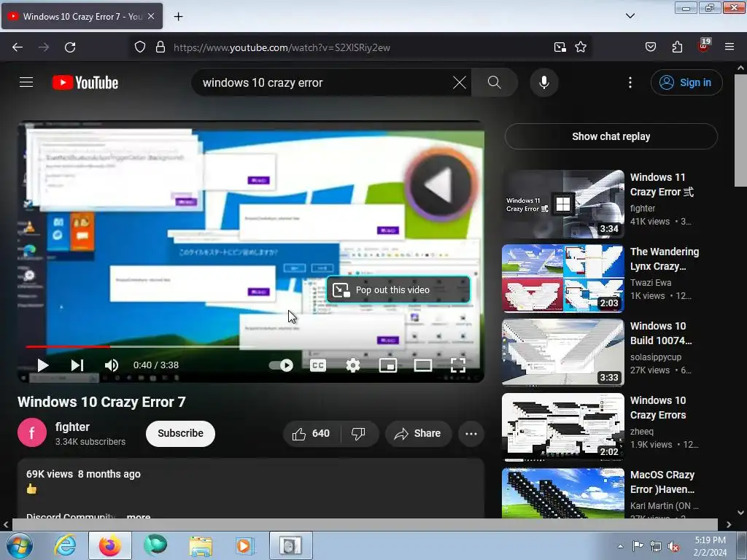Skip to the next video

[77, 365]
